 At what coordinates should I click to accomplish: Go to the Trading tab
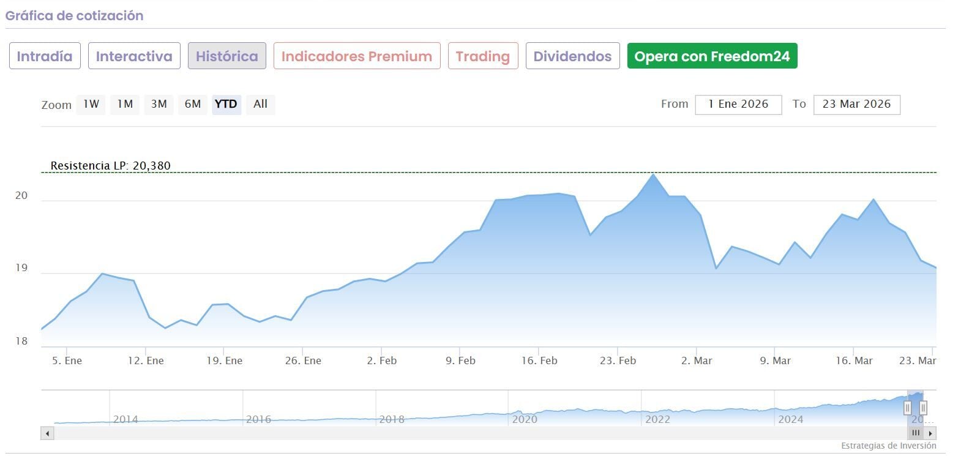coord(483,56)
